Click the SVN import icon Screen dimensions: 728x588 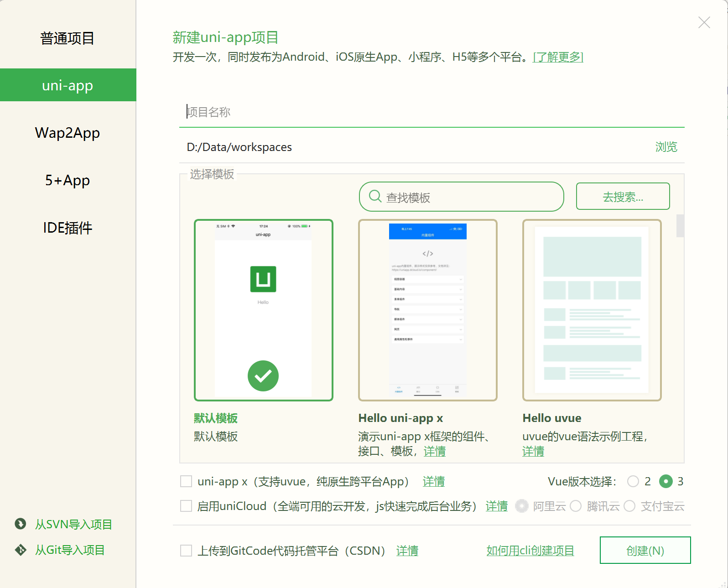[21, 524]
